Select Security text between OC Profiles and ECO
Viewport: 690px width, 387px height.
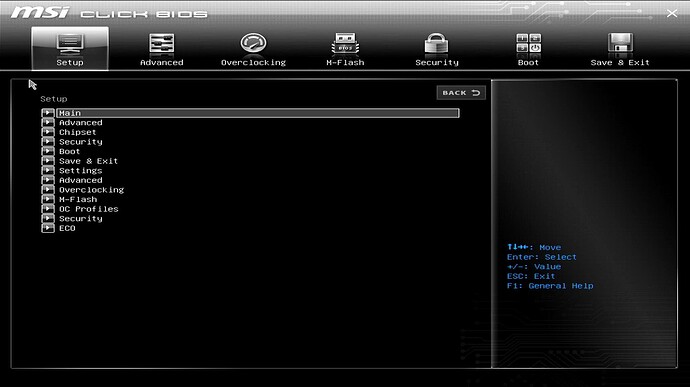[x=81, y=219]
